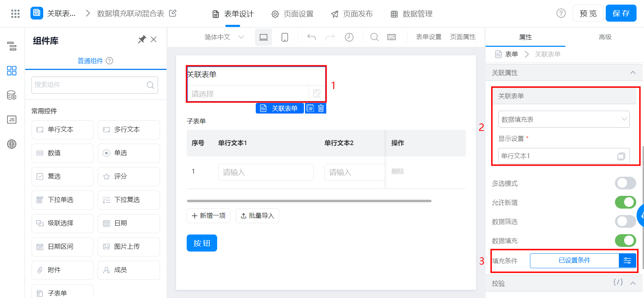Select the component library sidebar icon
Viewport: 644px width, 298px height.
click(12, 71)
